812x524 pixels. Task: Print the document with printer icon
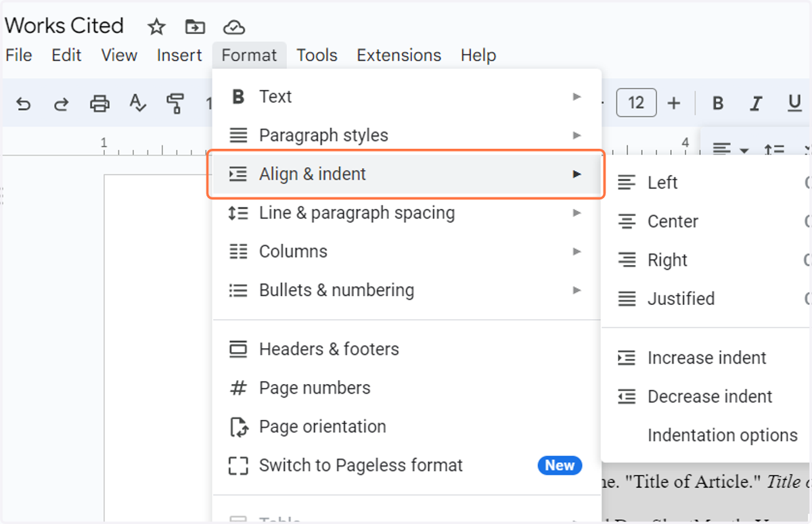[99, 103]
